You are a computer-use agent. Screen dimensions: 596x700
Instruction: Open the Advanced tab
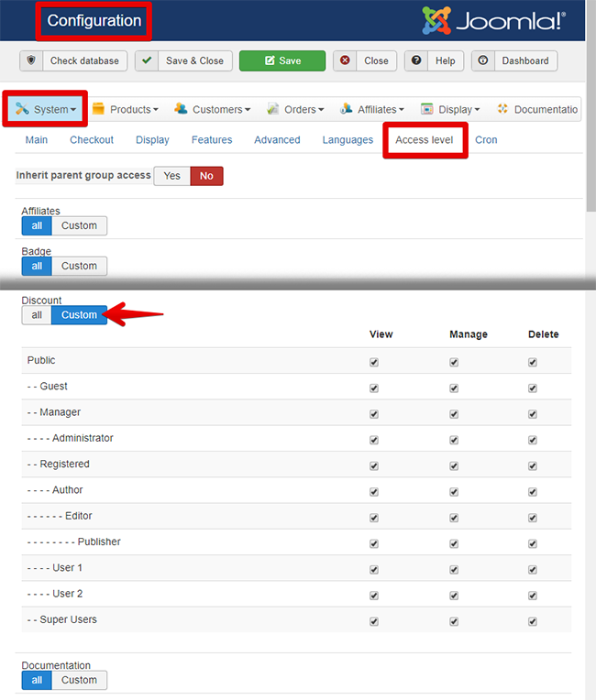pyautogui.click(x=277, y=140)
